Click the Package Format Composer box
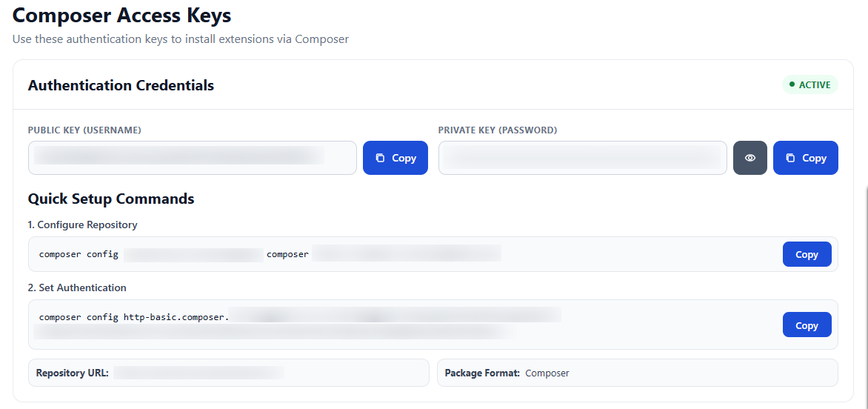The height and width of the screenshot is (409, 868). coord(637,373)
